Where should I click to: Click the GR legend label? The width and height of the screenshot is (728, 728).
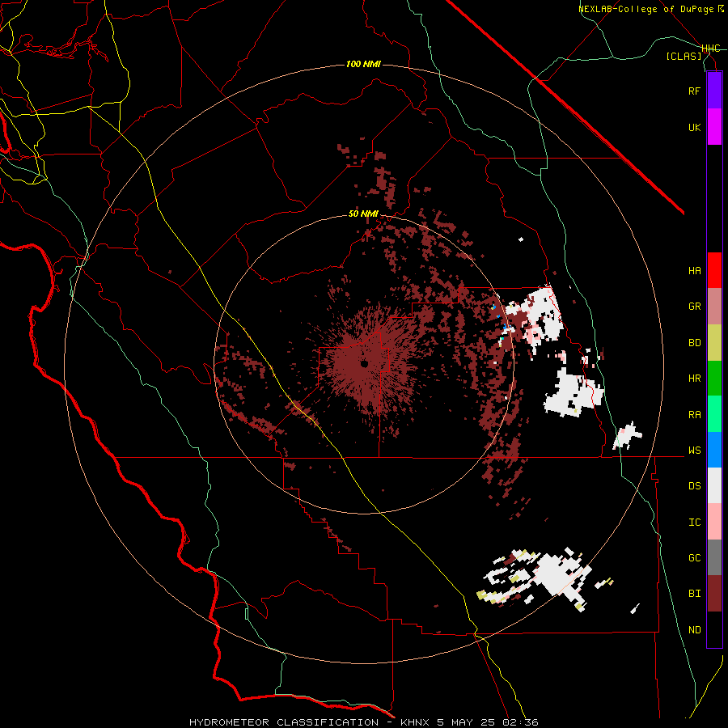[694, 307]
